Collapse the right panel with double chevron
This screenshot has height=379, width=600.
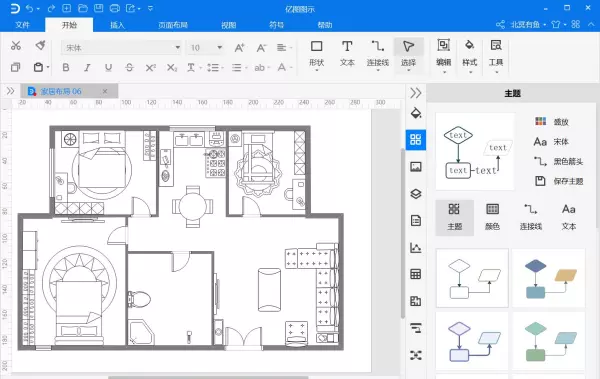[x=416, y=93]
